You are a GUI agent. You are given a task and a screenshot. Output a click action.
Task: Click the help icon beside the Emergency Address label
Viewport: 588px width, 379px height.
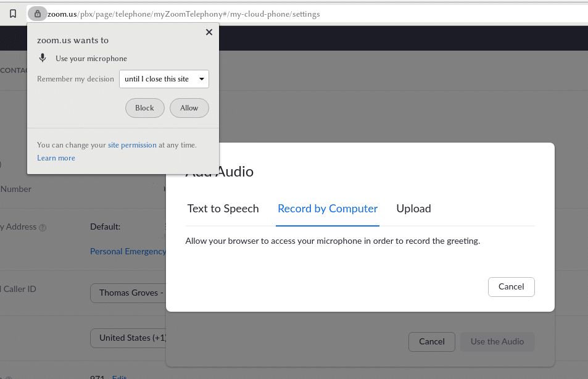coord(41,227)
